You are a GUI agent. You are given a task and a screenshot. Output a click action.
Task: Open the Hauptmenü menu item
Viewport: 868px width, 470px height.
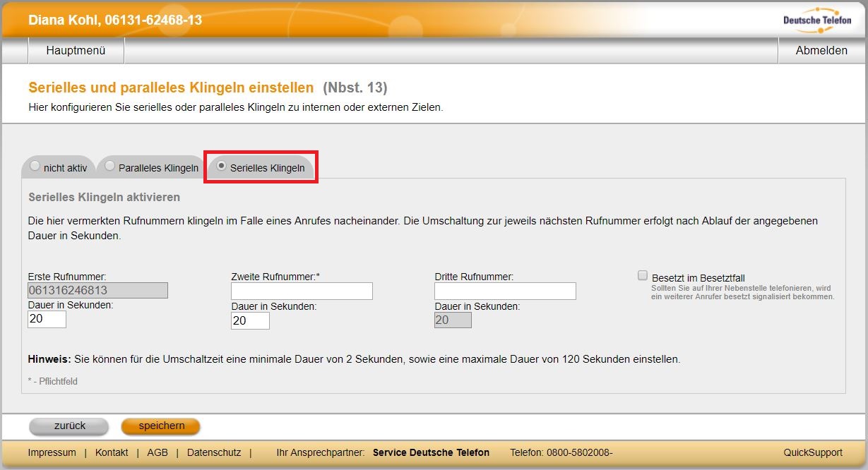pyautogui.click(x=76, y=51)
